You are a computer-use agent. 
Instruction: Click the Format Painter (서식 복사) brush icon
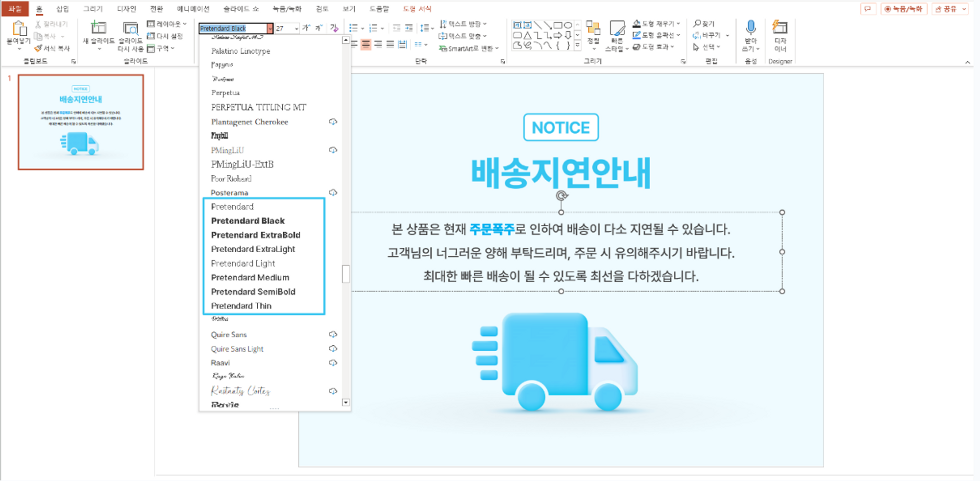coord(38,48)
